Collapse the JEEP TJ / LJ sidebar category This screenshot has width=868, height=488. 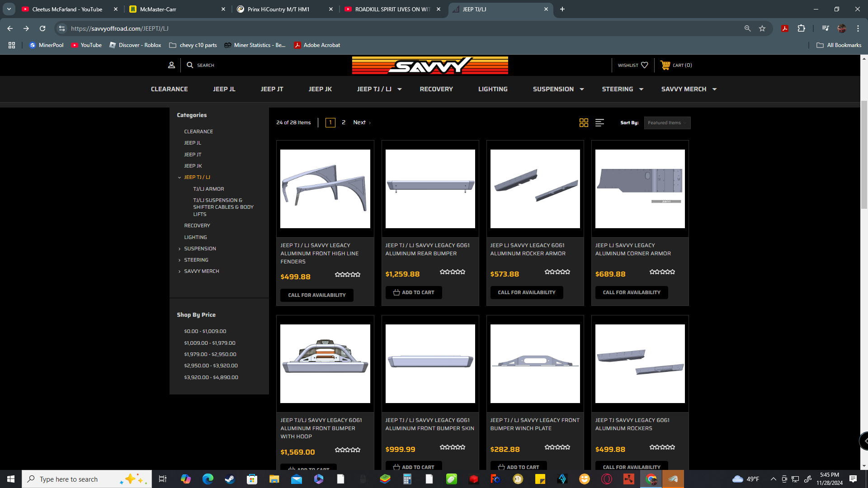pyautogui.click(x=179, y=177)
